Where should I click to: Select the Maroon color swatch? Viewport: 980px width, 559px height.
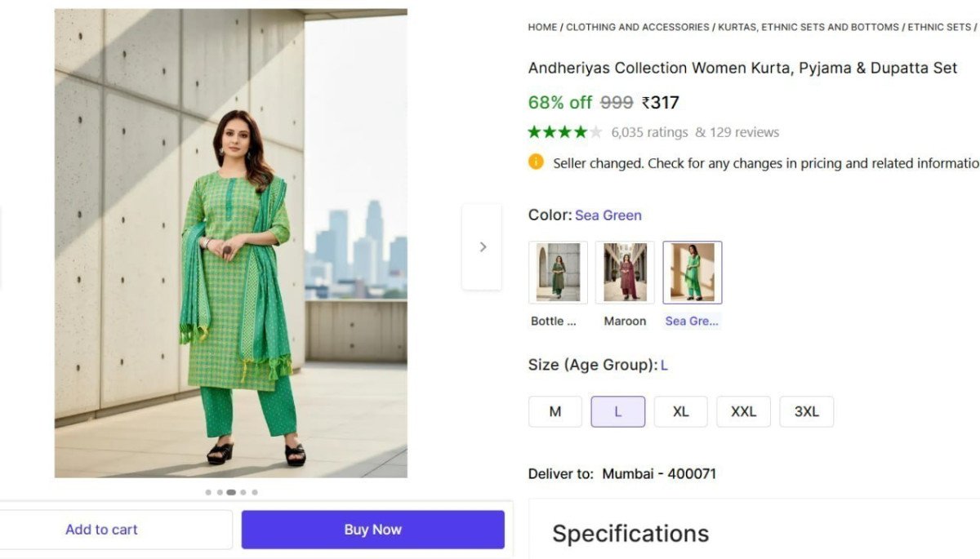click(625, 272)
